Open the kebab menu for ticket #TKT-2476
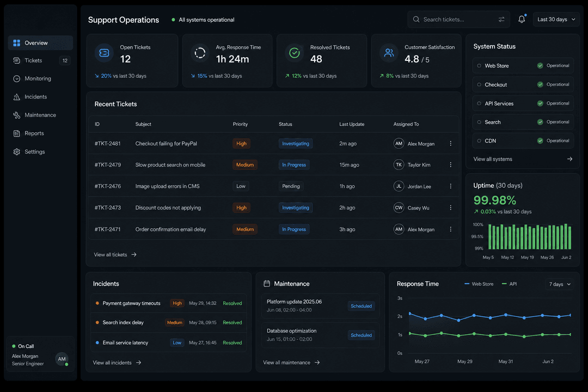This screenshot has height=392, width=588. point(450,186)
